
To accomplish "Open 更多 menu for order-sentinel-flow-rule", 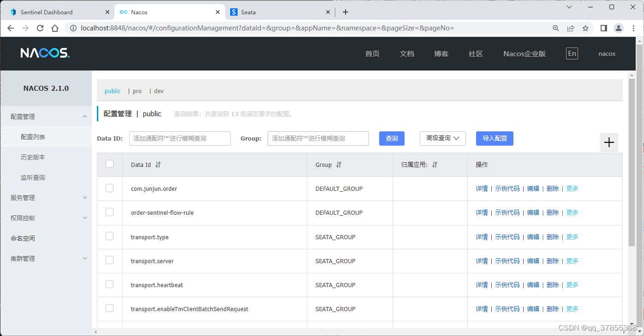I will tap(572, 212).
